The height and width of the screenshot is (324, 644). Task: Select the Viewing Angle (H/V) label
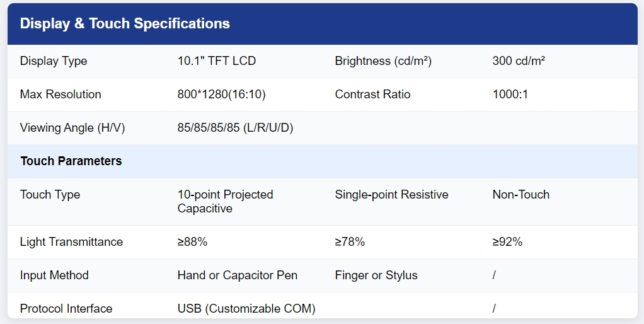[72, 128]
